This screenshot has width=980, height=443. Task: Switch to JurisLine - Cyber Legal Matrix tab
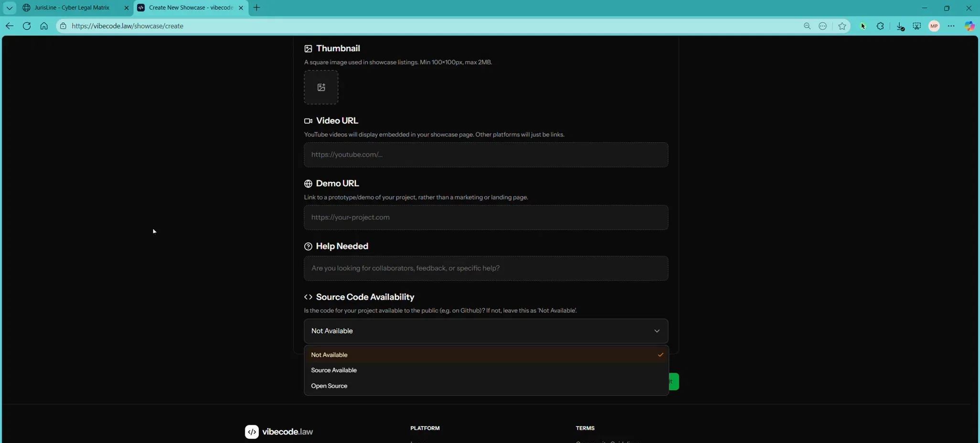coord(72,8)
